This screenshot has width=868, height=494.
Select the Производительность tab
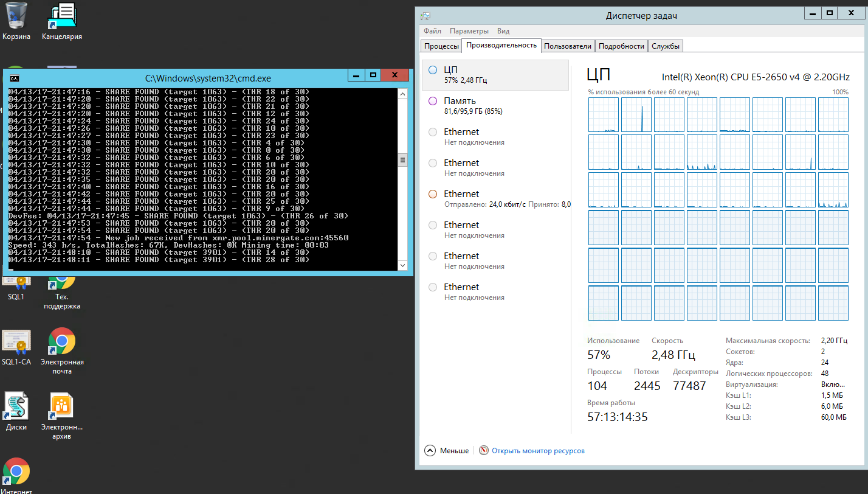501,45
